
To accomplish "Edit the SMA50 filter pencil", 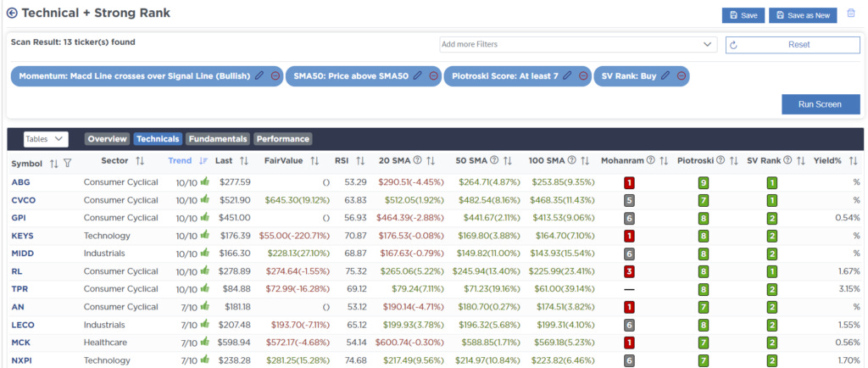I will coord(418,76).
